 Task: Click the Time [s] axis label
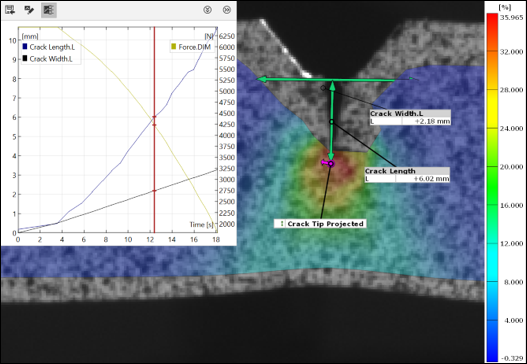coord(201,225)
